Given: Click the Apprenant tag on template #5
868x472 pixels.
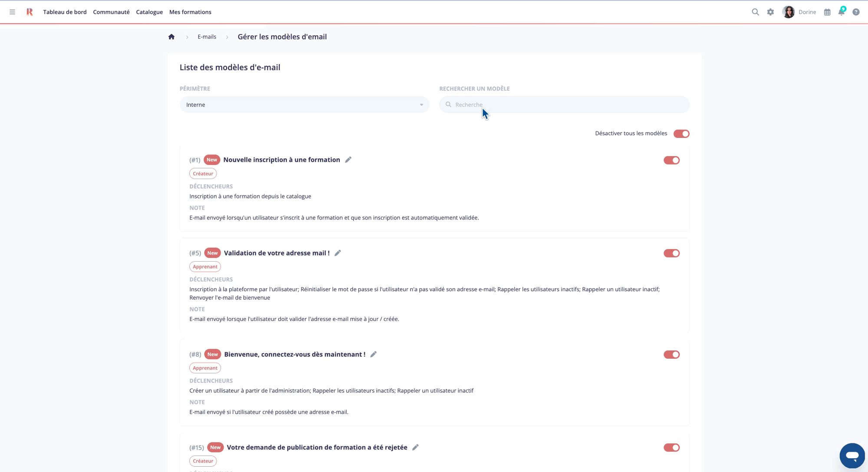Looking at the screenshot, I should click(x=205, y=267).
